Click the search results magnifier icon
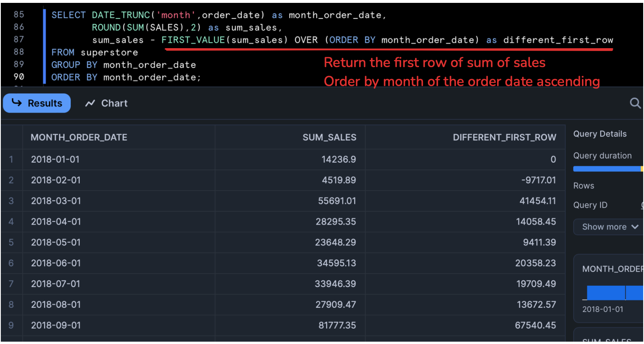The width and height of the screenshot is (644, 344). [635, 103]
